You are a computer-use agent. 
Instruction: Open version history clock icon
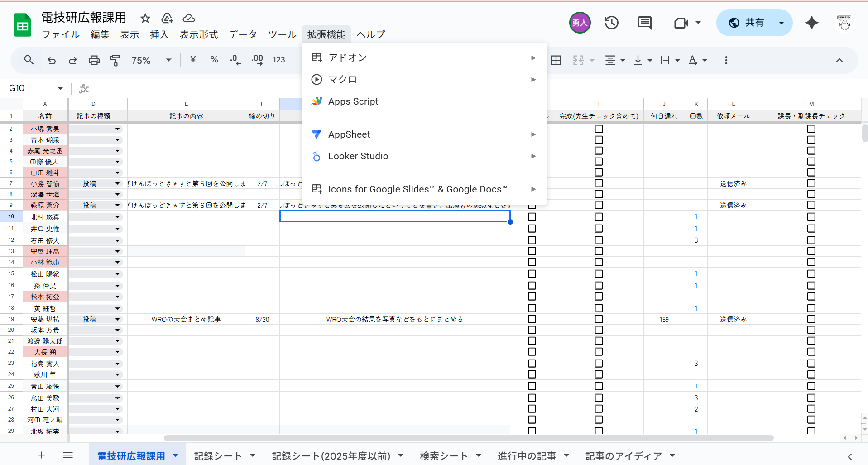click(x=611, y=23)
